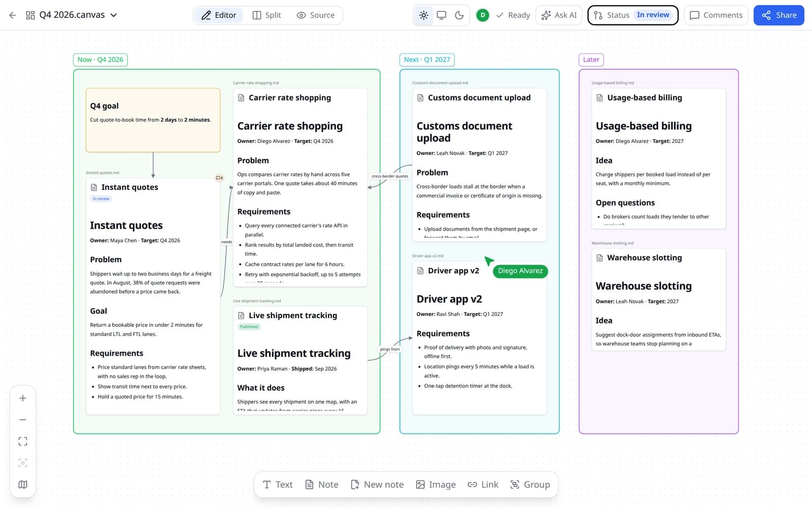Click the canvas grid icon beside file name
The height and width of the screenshot is (508, 812).
[x=30, y=15]
